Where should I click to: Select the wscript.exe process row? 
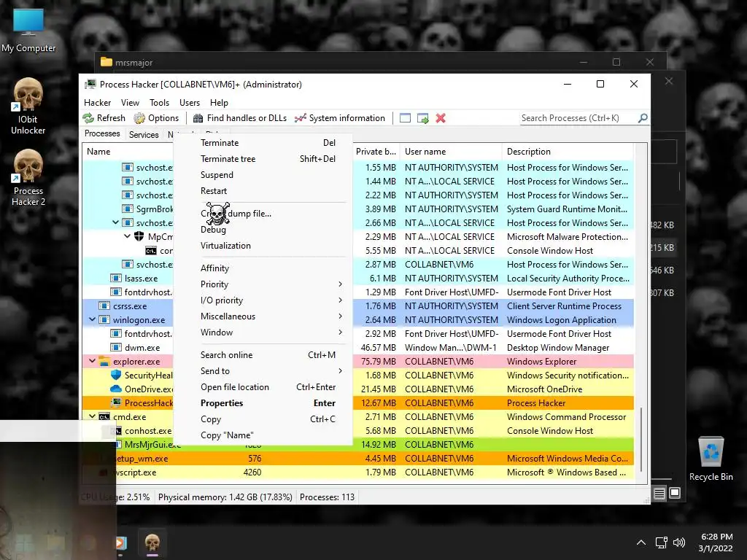[357, 472]
